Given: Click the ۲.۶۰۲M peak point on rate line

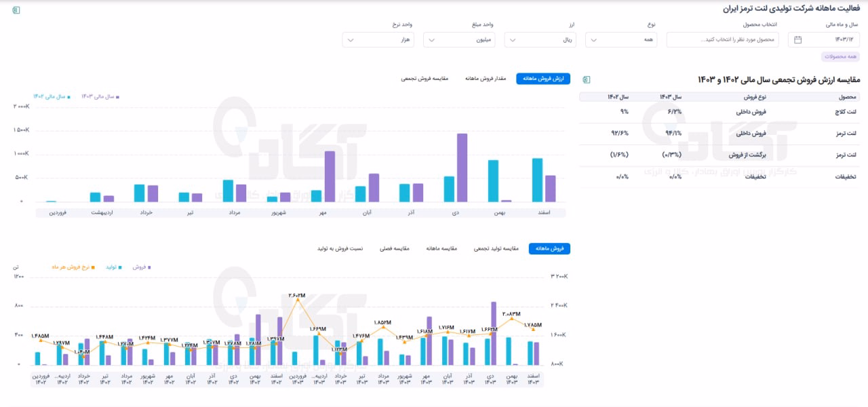Looking at the screenshot, I should click(x=296, y=298).
